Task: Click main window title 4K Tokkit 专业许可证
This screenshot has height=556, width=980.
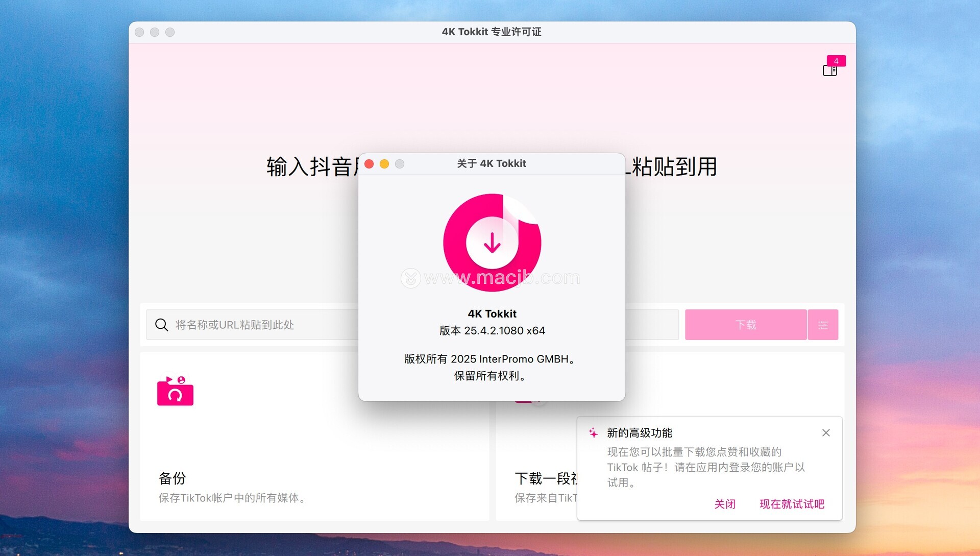Action: point(491,32)
